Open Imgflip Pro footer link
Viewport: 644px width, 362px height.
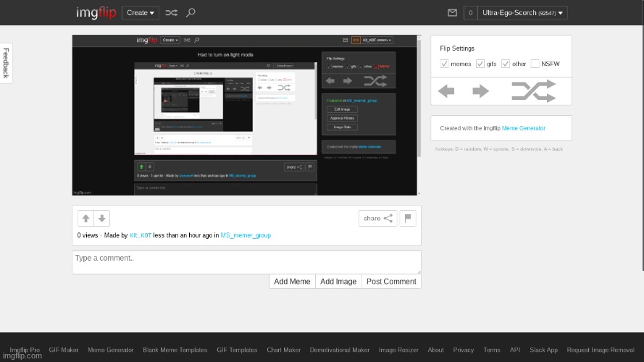[25, 350]
